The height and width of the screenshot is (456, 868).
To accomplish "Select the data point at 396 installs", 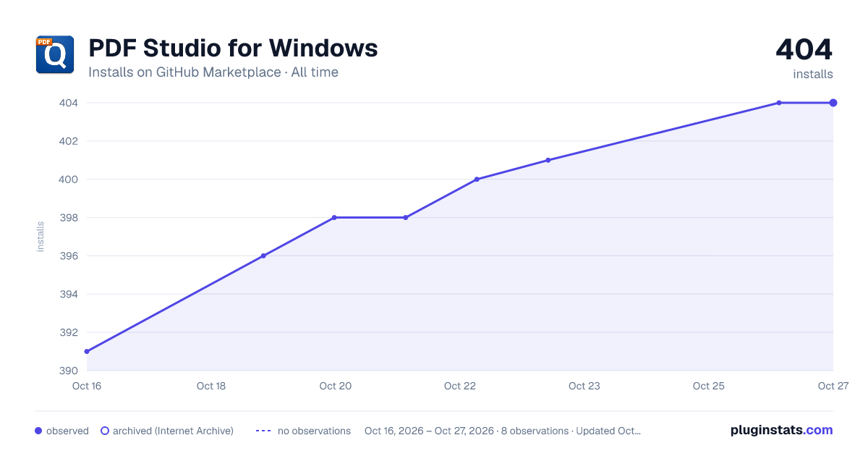I will tap(263, 256).
